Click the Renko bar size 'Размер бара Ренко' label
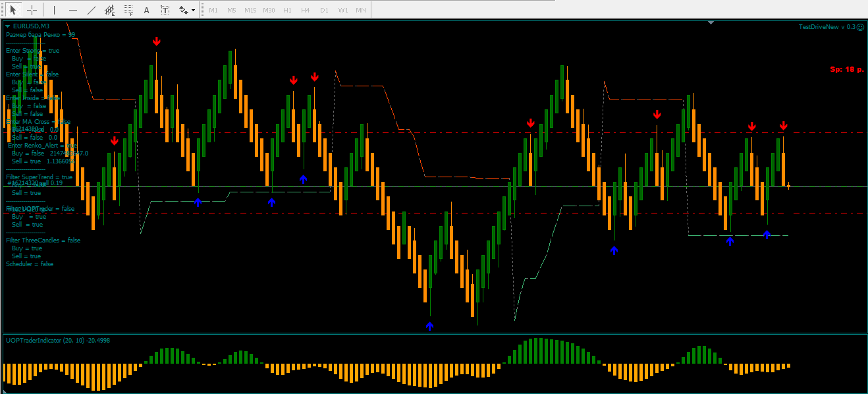The width and height of the screenshot is (868, 394). pyautogui.click(x=40, y=35)
